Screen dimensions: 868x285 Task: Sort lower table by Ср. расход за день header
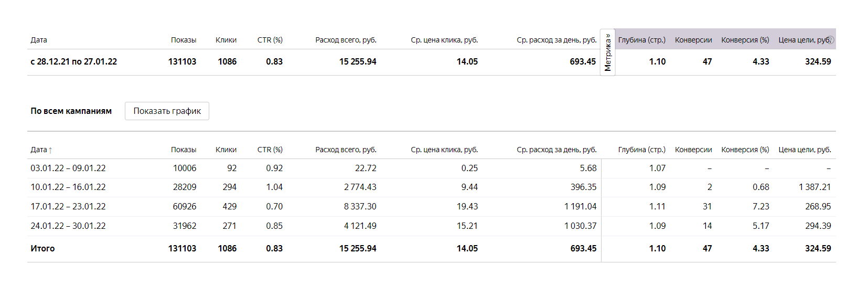click(x=556, y=150)
